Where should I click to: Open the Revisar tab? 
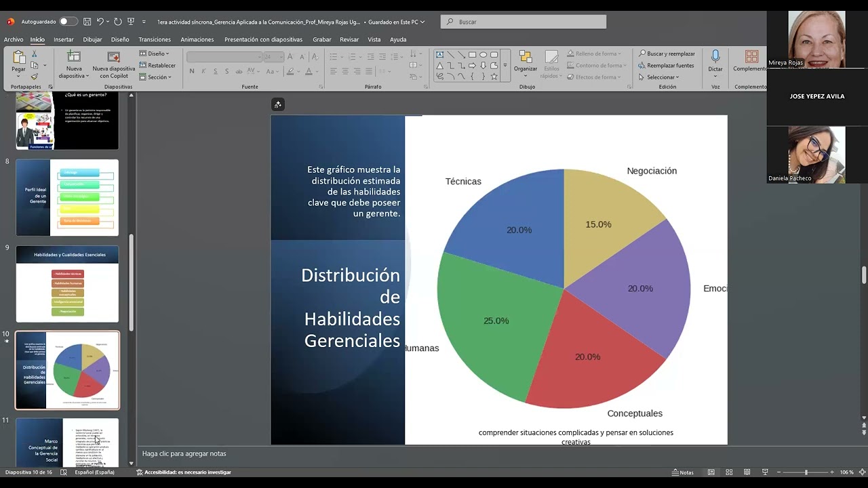(x=349, y=39)
